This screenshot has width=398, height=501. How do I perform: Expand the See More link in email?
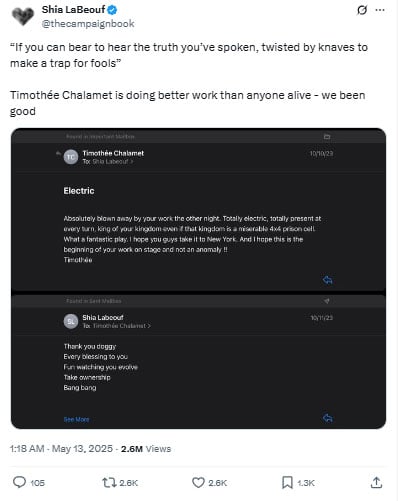point(76,419)
